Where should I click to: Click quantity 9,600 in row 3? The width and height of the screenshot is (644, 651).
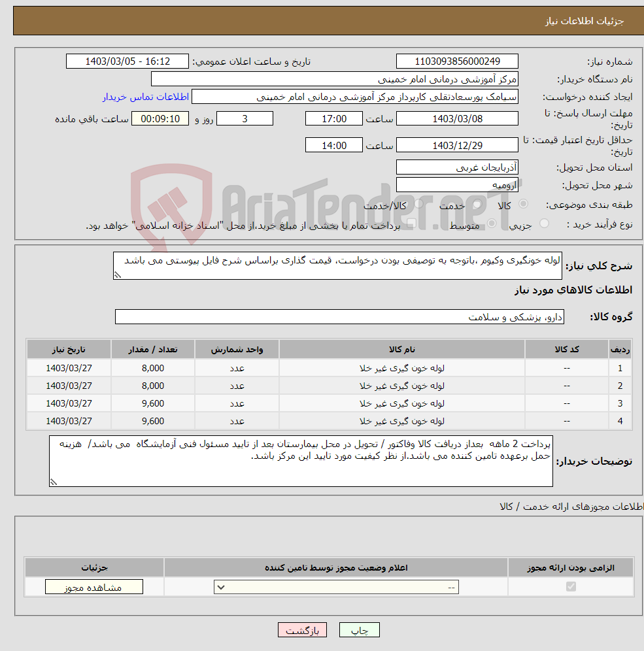pos(153,403)
